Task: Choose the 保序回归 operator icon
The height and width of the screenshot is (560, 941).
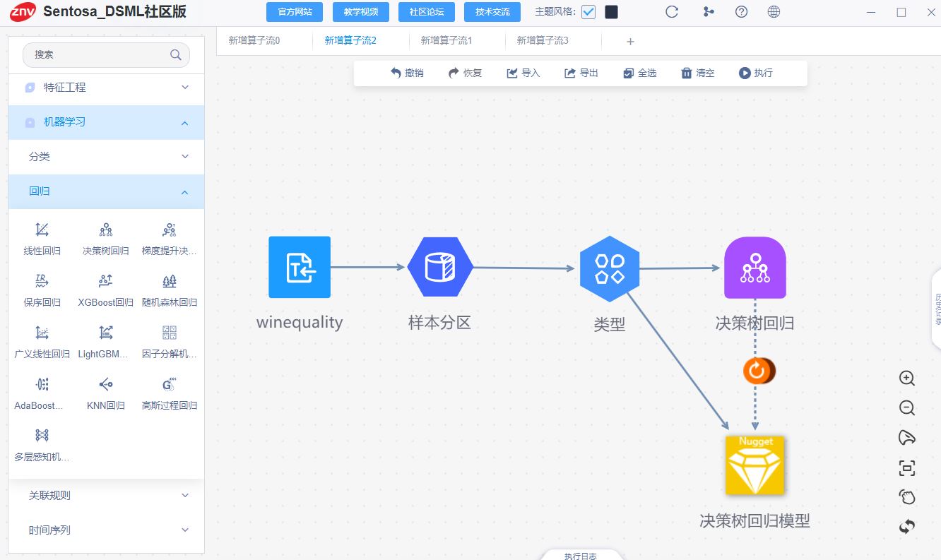Action: coord(42,281)
